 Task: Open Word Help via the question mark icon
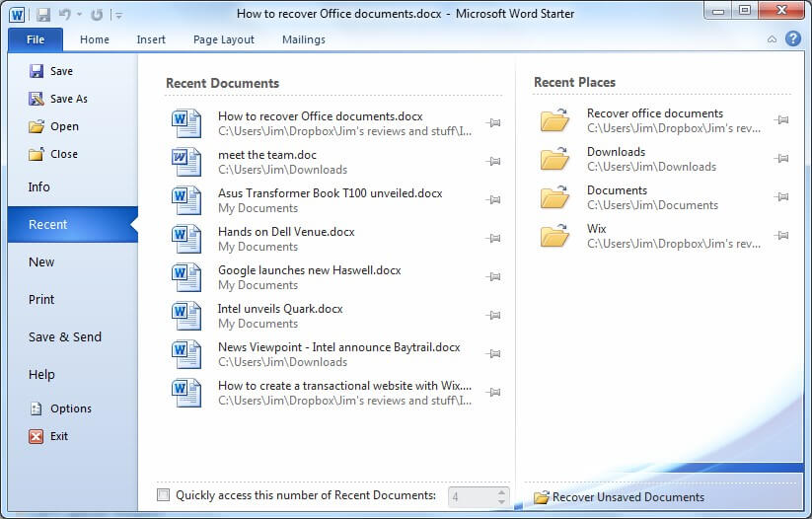coord(793,38)
